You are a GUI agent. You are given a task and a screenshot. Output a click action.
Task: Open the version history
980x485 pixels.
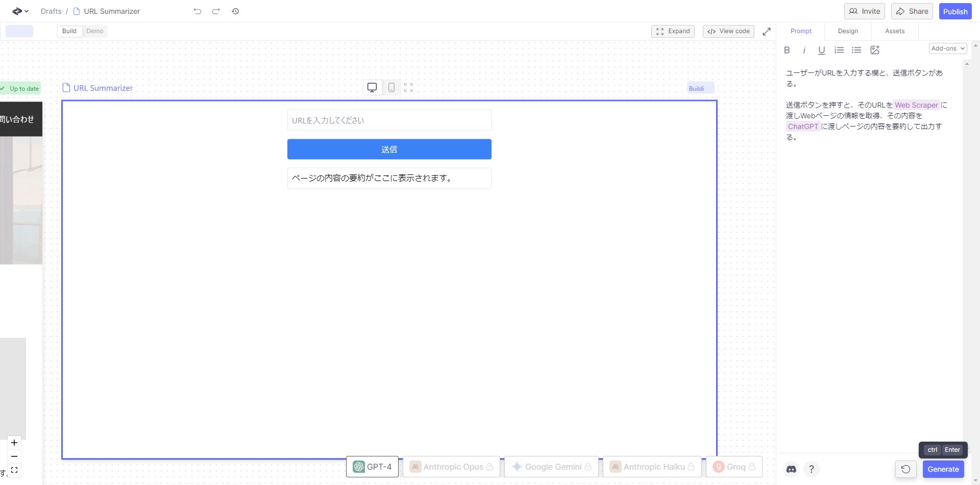(235, 11)
